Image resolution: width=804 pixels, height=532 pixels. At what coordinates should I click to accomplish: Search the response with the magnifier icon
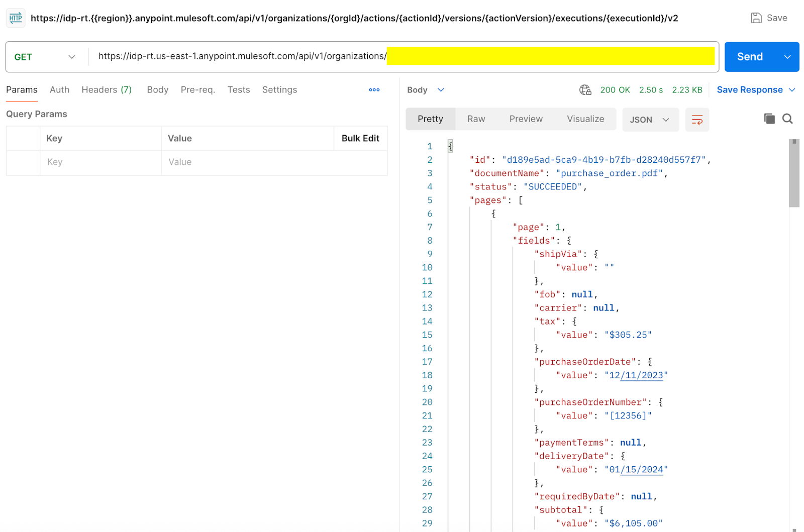[787, 119]
